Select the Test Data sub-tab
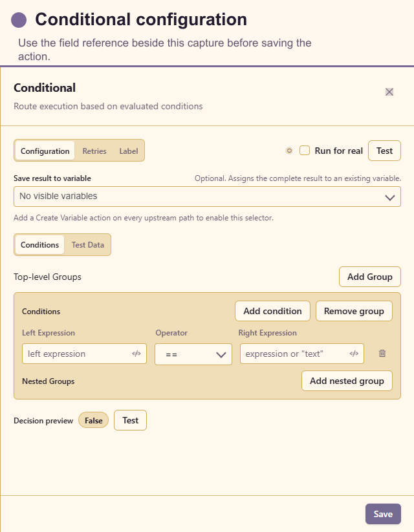 [87, 244]
